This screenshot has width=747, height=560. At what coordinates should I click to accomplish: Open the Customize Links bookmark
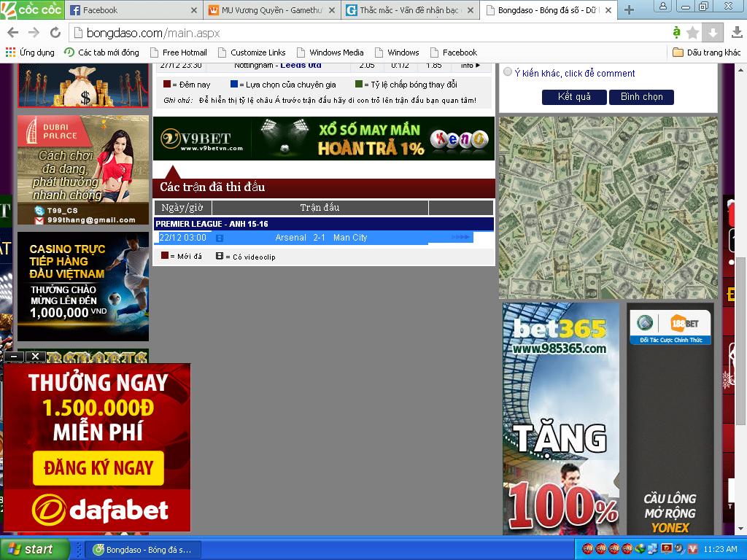(x=252, y=52)
